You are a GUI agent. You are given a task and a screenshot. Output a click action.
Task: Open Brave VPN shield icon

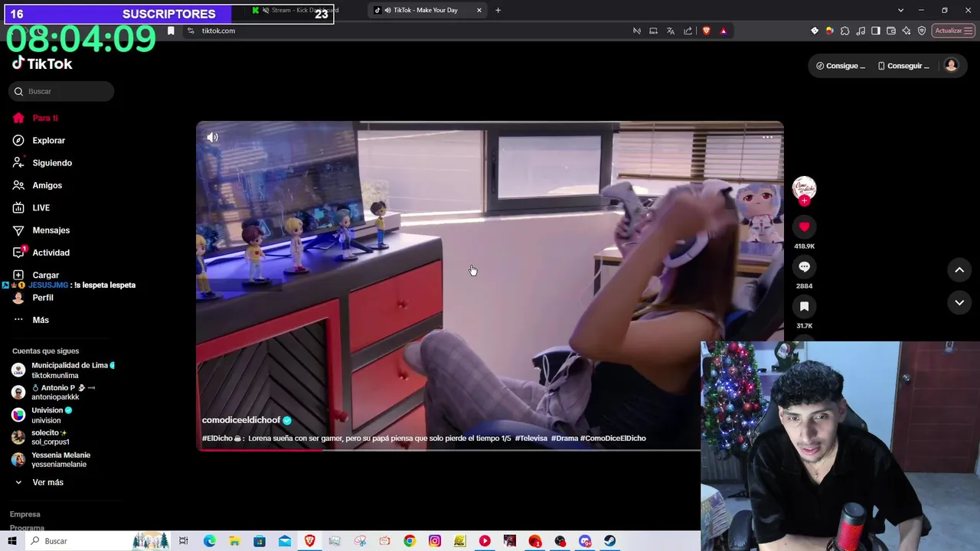tap(922, 31)
